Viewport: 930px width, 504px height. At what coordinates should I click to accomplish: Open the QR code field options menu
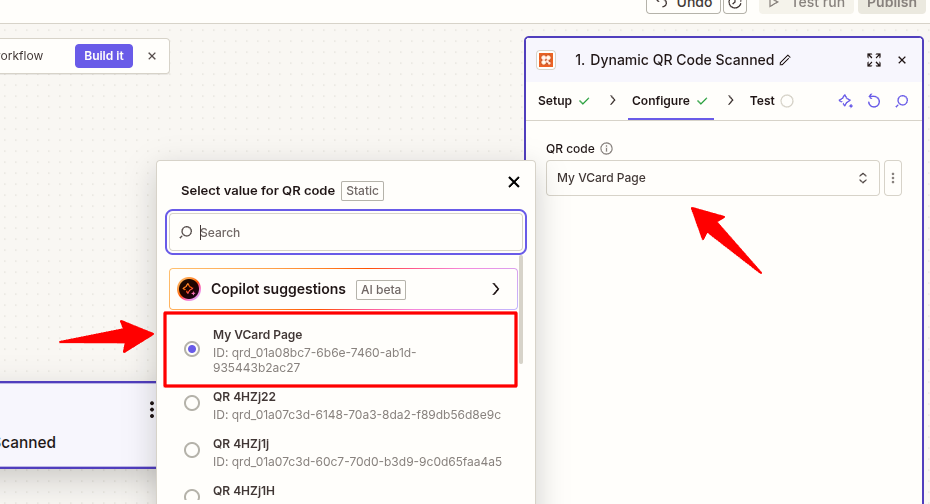(x=893, y=178)
